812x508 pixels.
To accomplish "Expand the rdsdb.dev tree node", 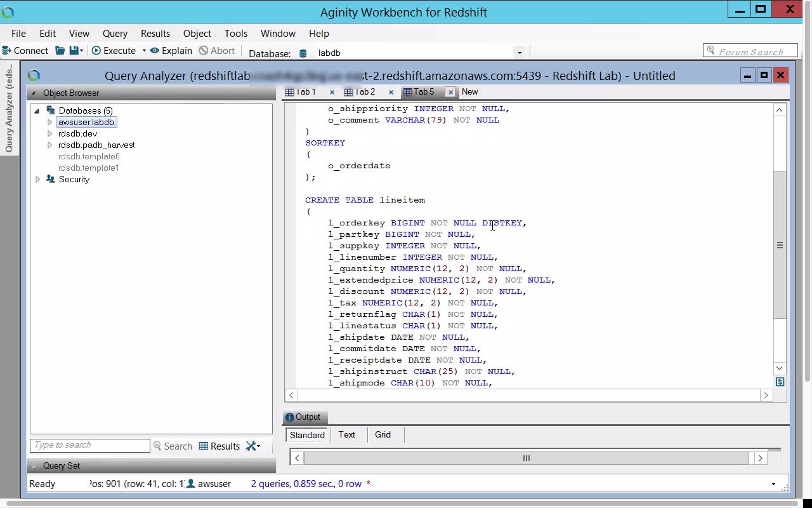I will 49,133.
